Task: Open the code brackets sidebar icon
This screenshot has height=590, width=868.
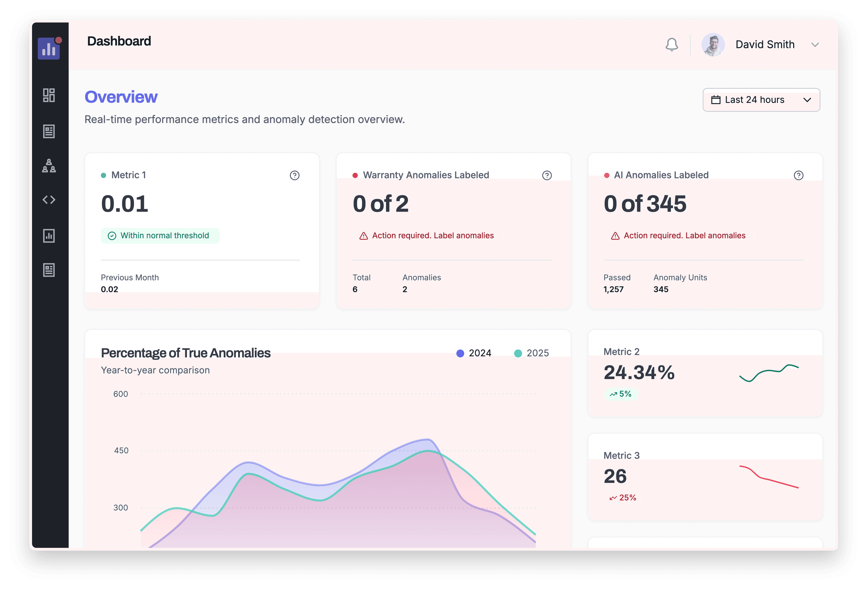Action: point(49,200)
